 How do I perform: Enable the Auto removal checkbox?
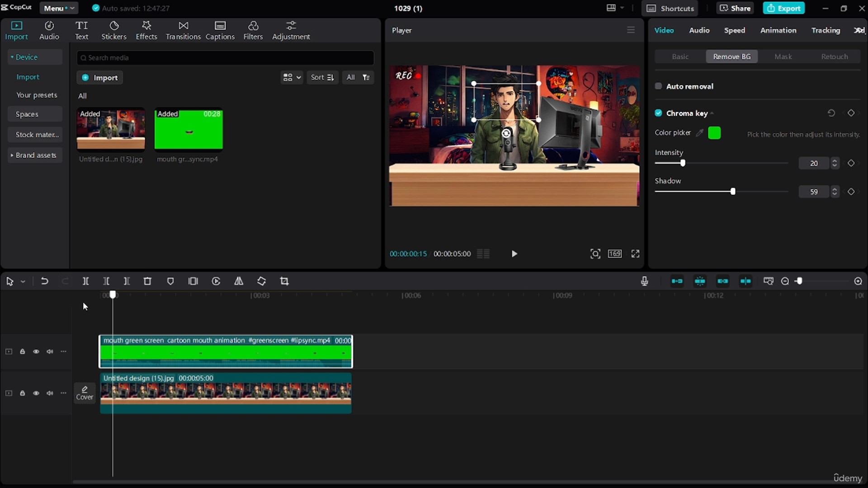click(658, 86)
